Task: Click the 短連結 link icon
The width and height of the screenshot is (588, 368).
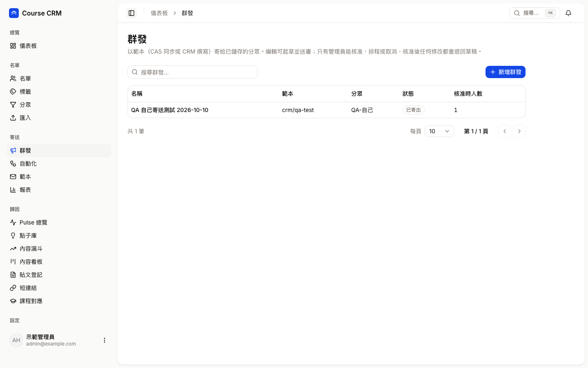Action: tap(13, 288)
